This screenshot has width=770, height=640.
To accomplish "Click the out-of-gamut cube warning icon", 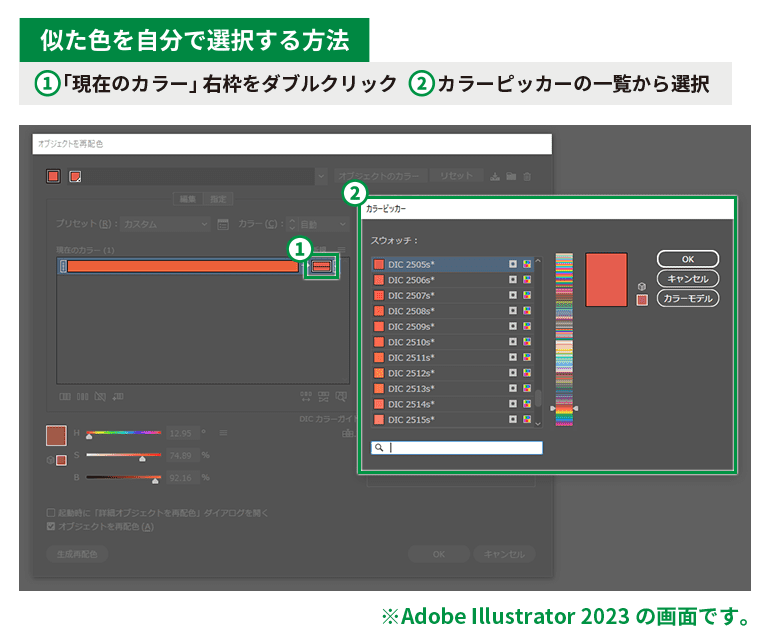I will (641, 287).
